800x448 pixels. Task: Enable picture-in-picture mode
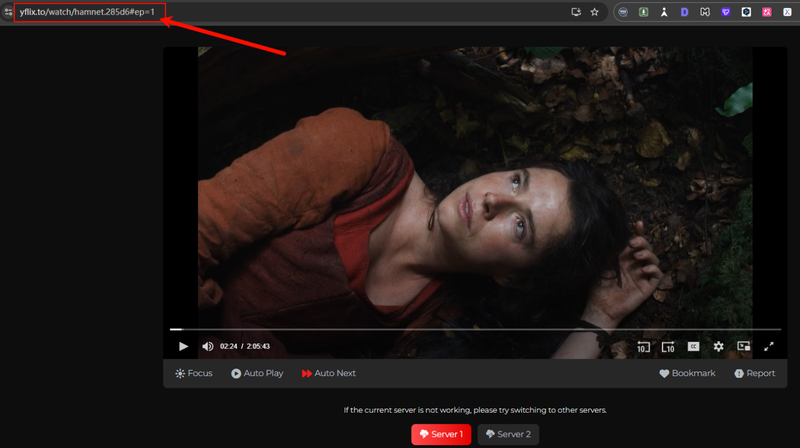click(744, 346)
